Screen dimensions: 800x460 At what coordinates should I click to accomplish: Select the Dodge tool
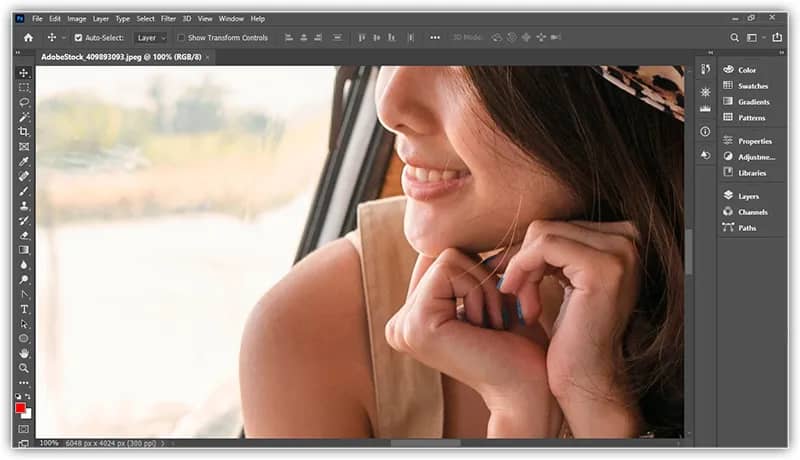tap(23, 279)
